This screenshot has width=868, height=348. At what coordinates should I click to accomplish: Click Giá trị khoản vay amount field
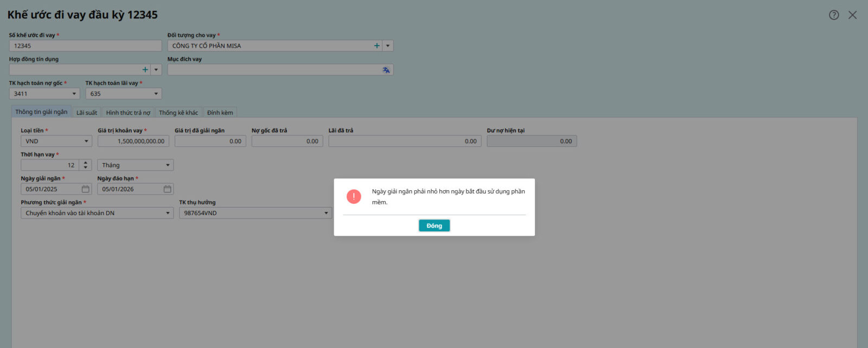point(133,141)
